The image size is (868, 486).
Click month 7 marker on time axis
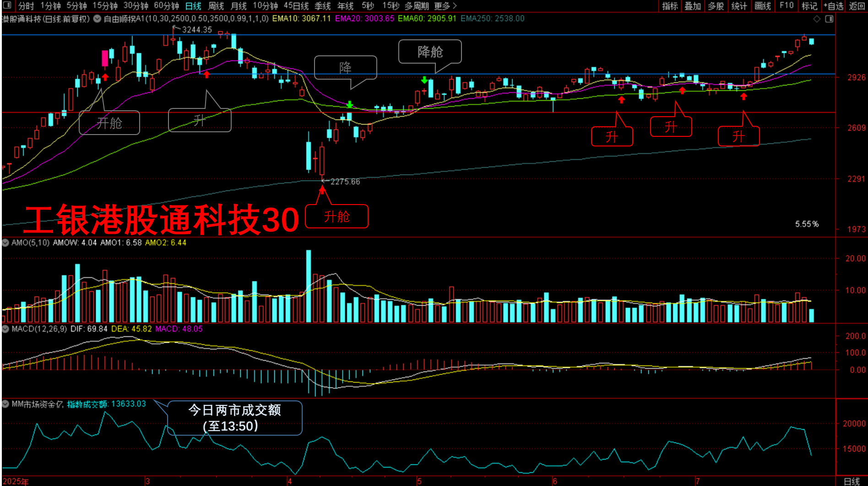tap(698, 481)
